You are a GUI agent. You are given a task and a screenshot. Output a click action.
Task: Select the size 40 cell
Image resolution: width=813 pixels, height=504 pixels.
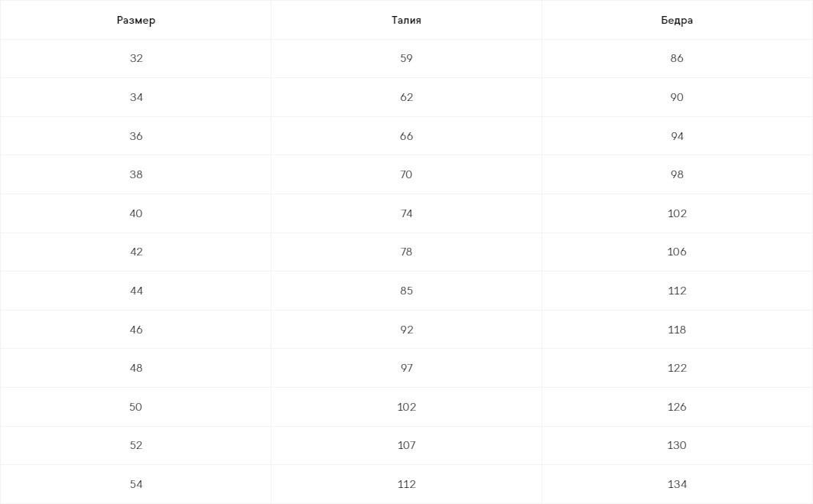(136, 213)
